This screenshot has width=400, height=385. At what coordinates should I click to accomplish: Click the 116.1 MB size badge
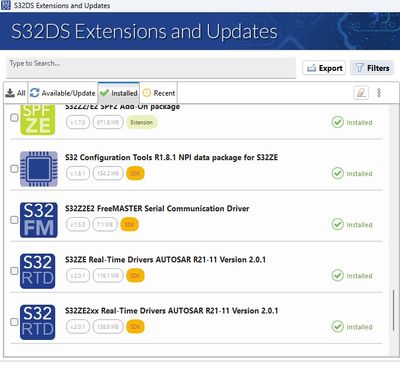[x=108, y=276]
